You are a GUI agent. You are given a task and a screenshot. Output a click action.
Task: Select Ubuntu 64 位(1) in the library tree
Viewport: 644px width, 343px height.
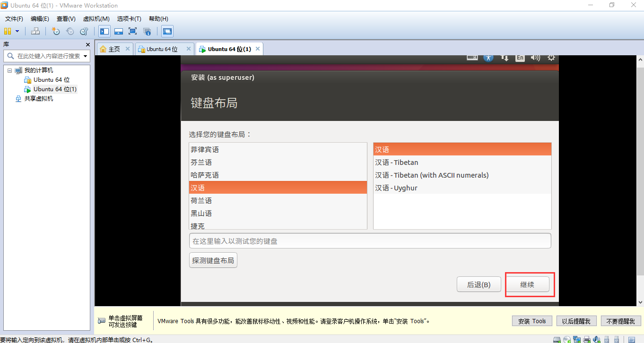55,89
